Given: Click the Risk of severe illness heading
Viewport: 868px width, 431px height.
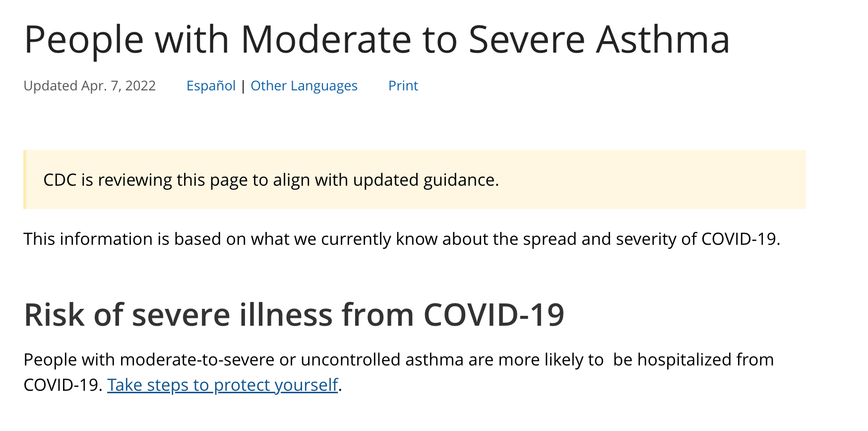Looking at the screenshot, I should (294, 315).
